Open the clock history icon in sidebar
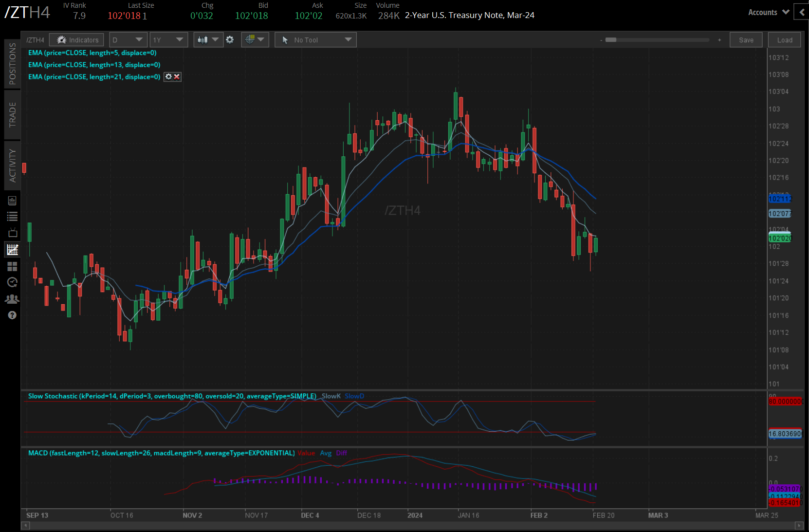 12,282
